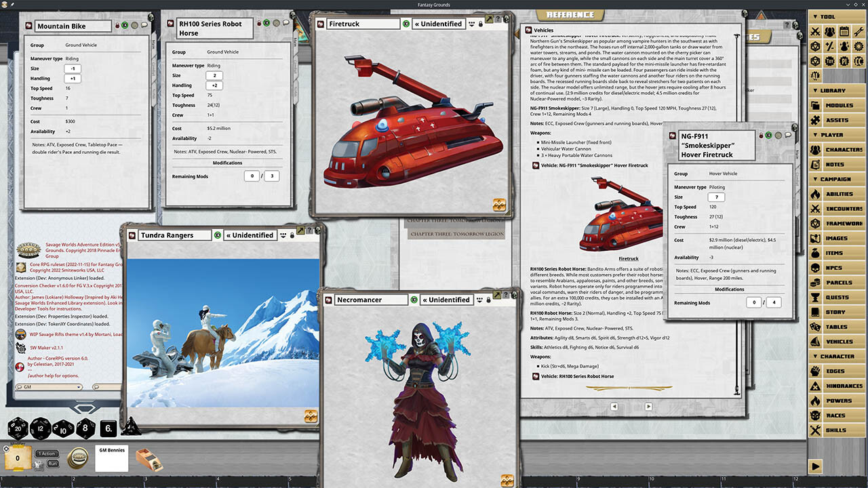Roll the black d4 pyramid die
868x488 pixels.
pyautogui.click(x=131, y=428)
